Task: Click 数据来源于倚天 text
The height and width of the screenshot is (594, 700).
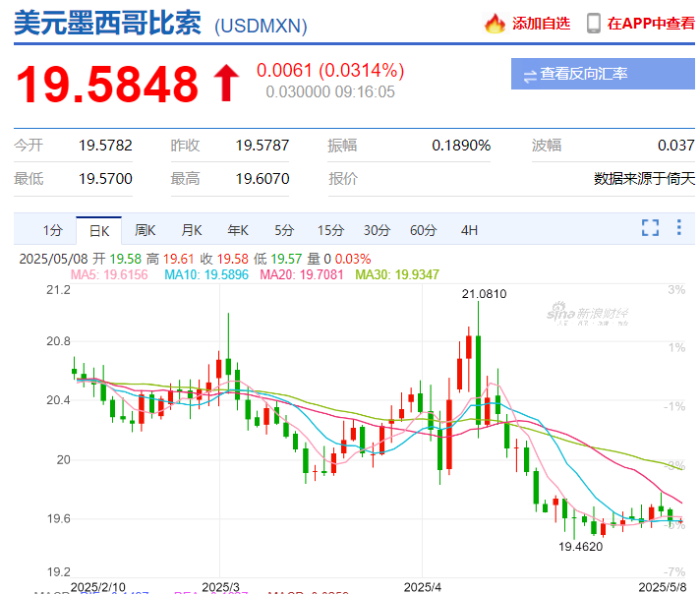Action: point(644,179)
